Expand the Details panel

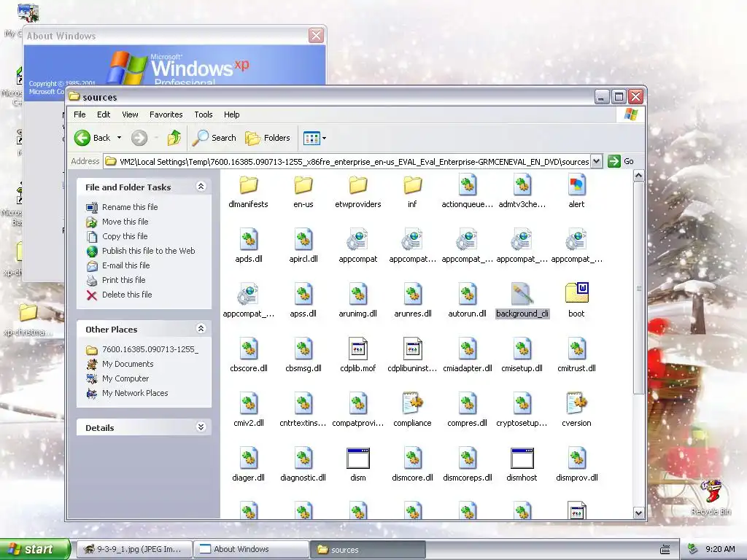[201, 427]
